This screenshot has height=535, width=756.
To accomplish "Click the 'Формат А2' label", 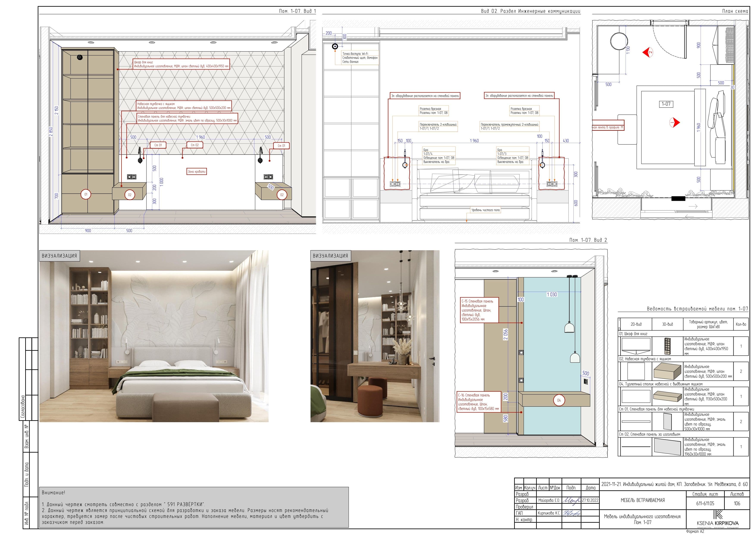I will point(695,532).
